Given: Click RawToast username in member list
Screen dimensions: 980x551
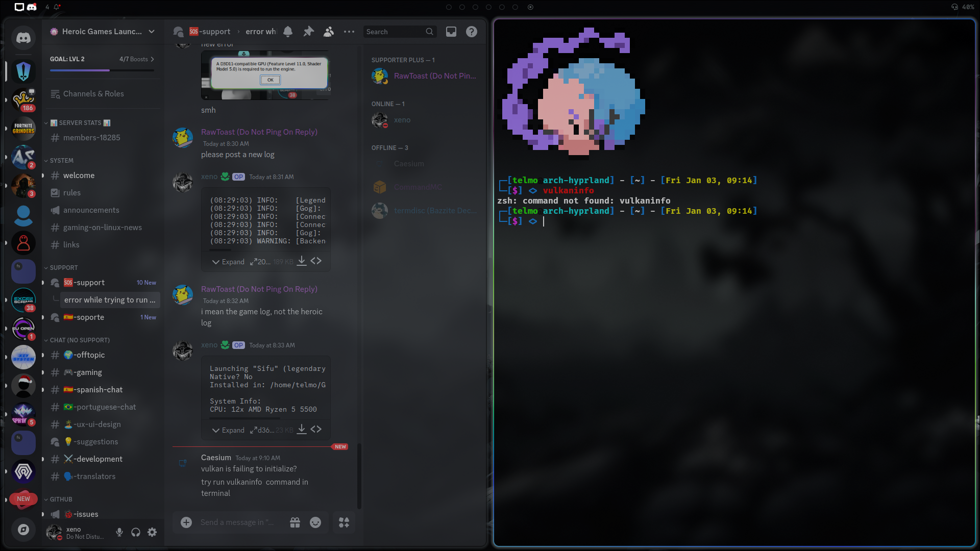Looking at the screenshot, I should click(434, 76).
